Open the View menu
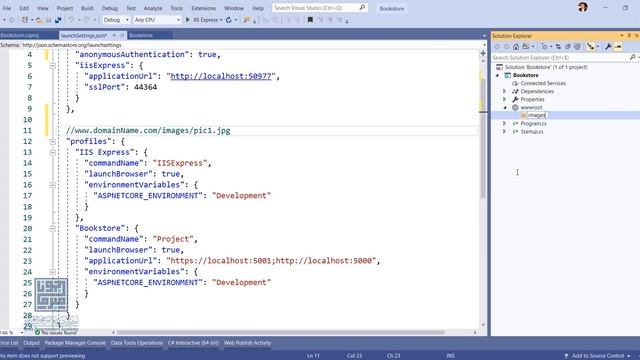This screenshot has height=360, width=640. point(42,8)
